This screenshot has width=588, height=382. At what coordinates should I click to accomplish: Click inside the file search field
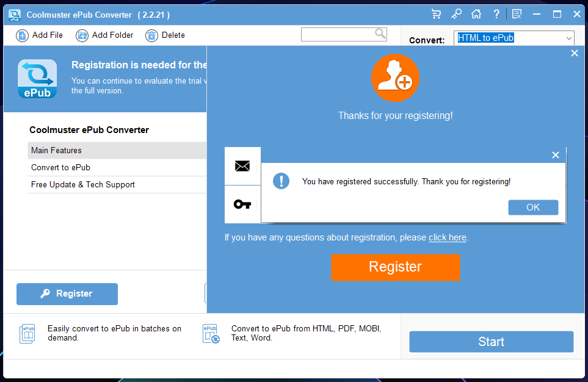point(337,35)
